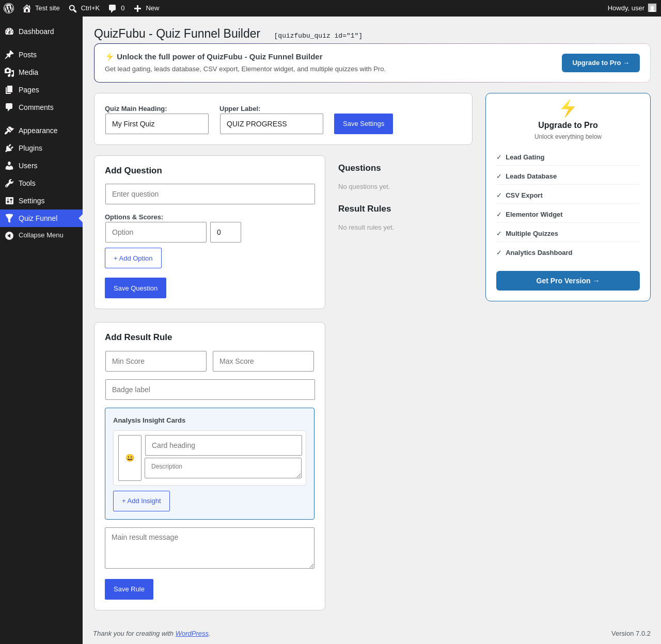
Task: Go to Posts menu
Action: pos(41,55)
